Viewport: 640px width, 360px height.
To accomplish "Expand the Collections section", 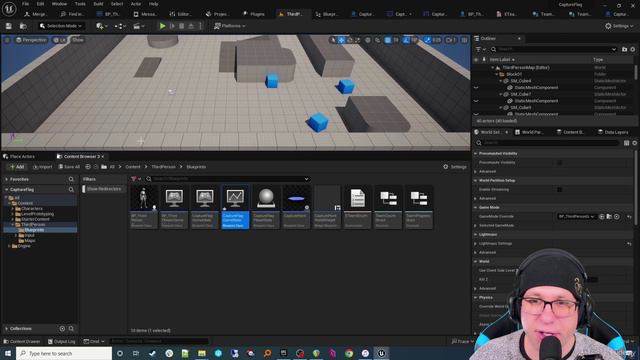I will click(7, 329).
